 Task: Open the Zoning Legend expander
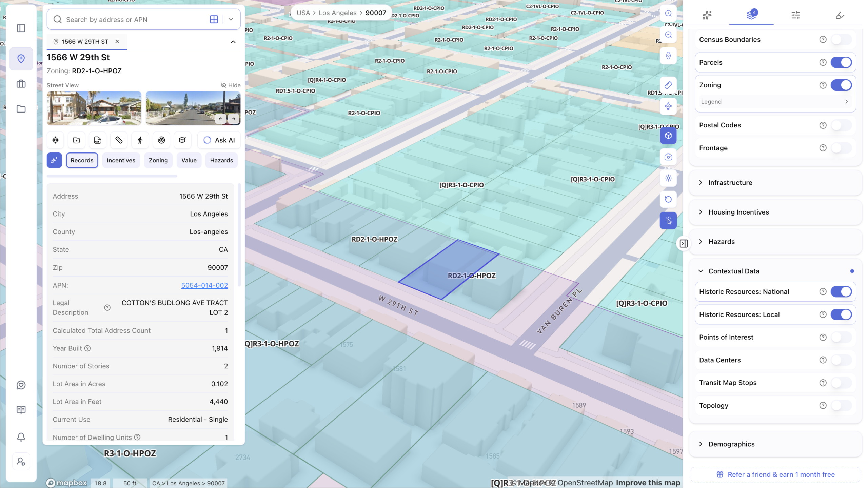tap(775, 102)
